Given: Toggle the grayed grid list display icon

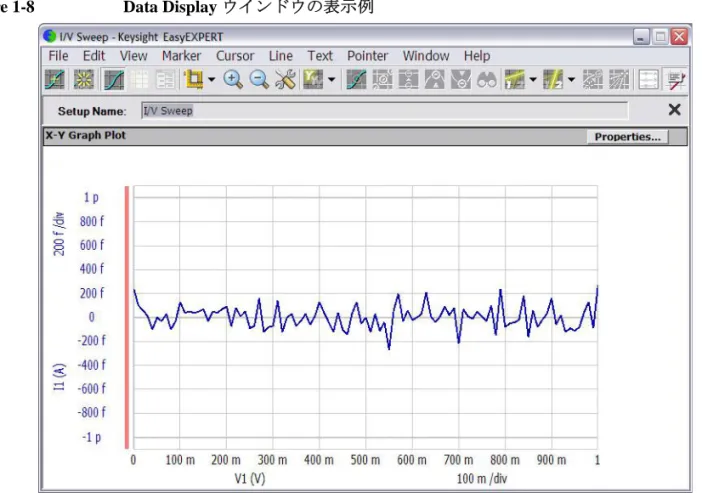Looking at the screenshot, I should point(139,80).
